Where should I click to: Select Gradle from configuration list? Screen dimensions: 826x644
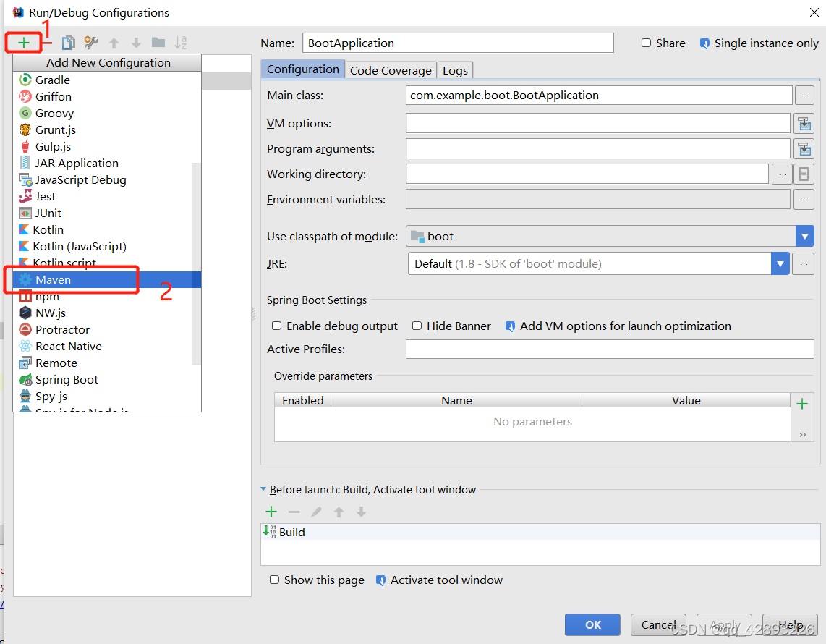click(x=107, y=80)
